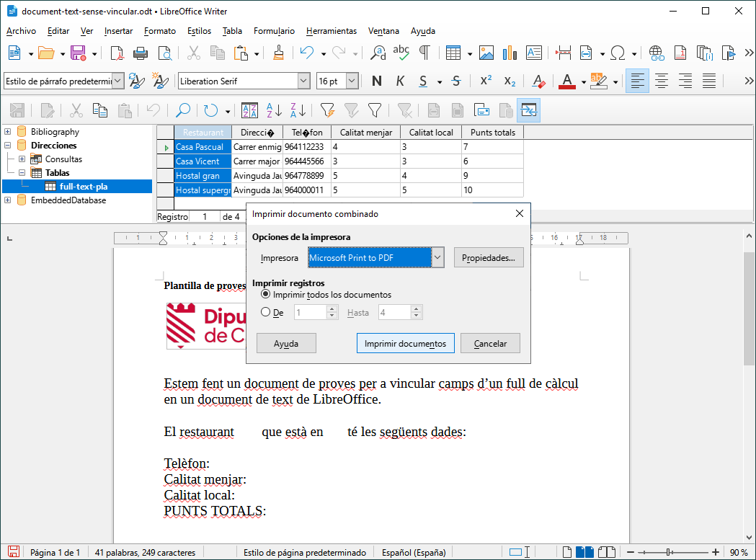756x560 pixels.
Task: Expand the Bibliography database node
Action: (x=8, y=132)
